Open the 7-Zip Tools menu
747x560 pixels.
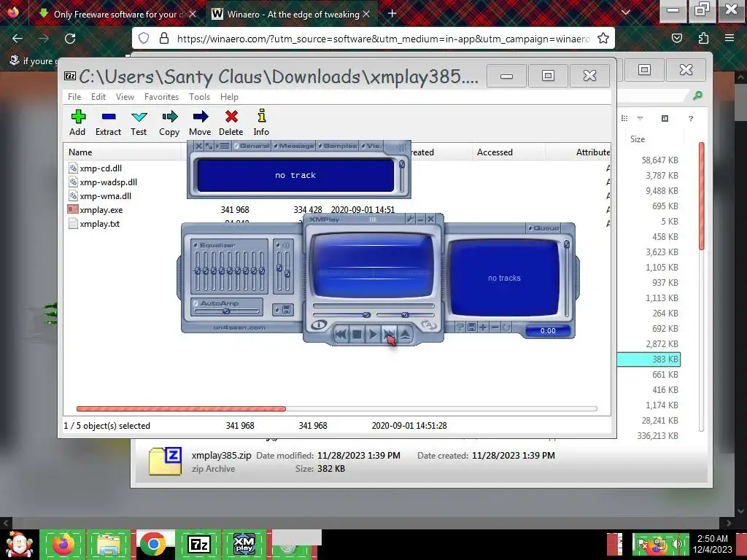click(199, 97)
